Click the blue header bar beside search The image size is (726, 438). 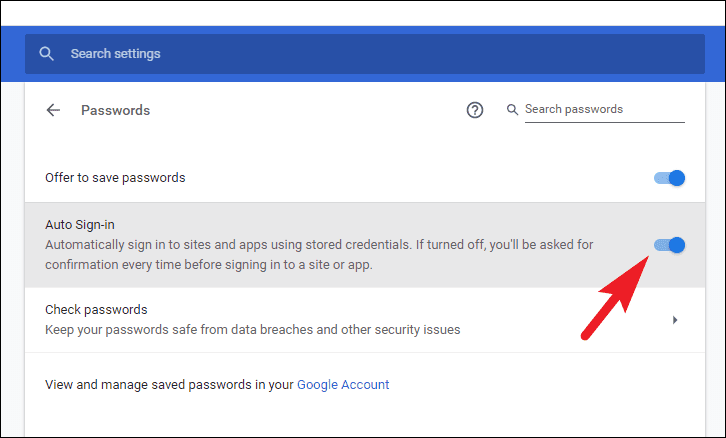[714, 54]
